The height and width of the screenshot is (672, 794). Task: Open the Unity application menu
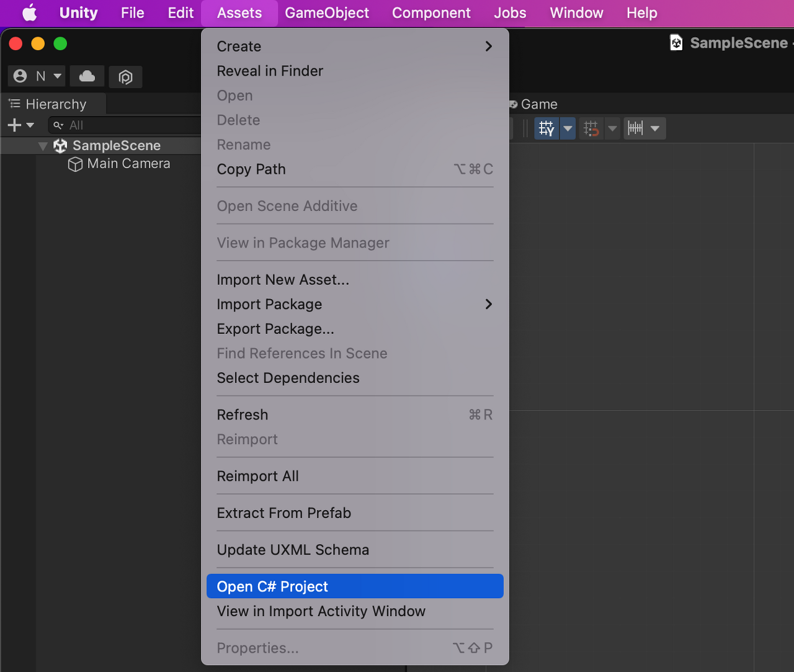(x=78, y=13)
